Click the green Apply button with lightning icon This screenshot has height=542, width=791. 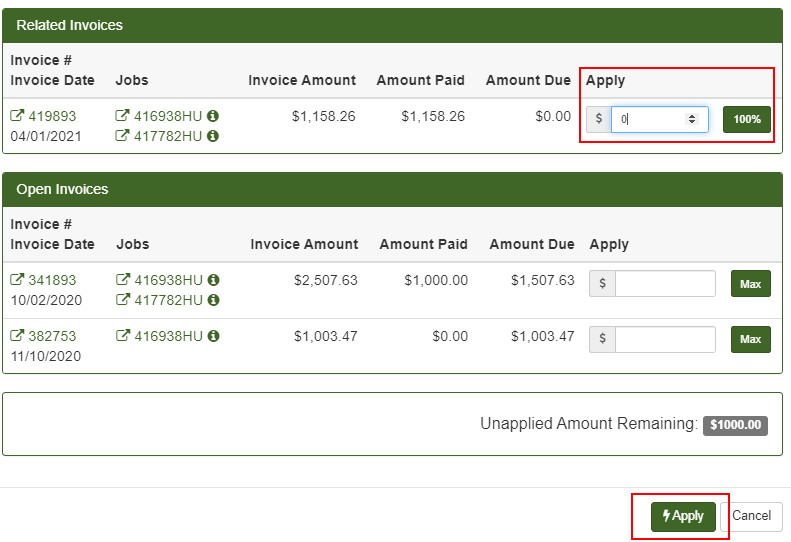click(683, 516)
